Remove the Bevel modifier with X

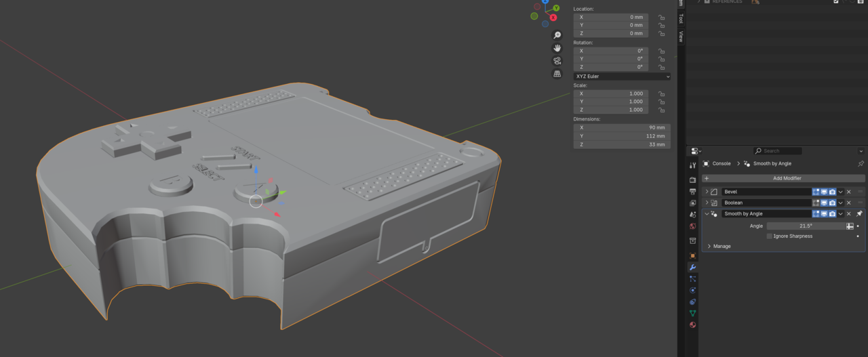[x=848, y=192]
